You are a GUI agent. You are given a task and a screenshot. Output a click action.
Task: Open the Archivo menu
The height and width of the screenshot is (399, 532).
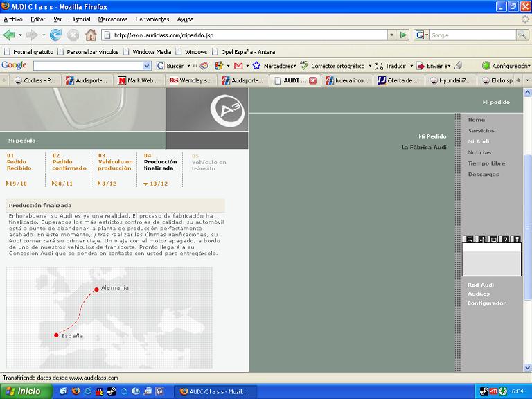point(13,19)
